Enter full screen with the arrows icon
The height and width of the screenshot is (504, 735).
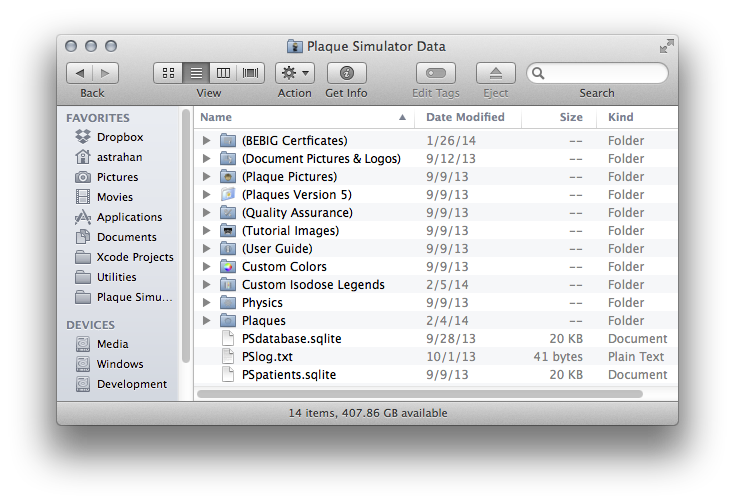pyautogui.click(x=666, y=46)
